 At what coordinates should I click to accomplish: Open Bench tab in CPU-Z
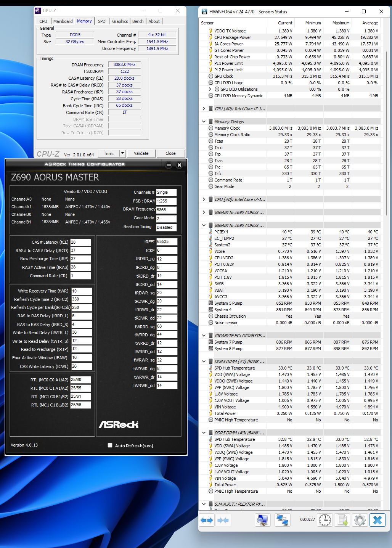pyautogui.click(x=138, y=21)
